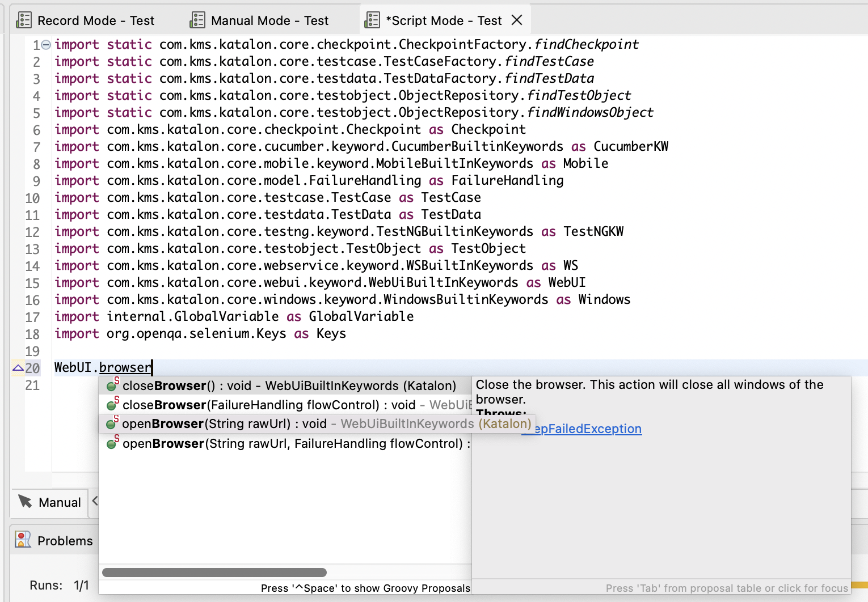Click the import line for GlobalVariable
Image resolution: width=868 pixels, height=602 pixels.
coord(234,316)
